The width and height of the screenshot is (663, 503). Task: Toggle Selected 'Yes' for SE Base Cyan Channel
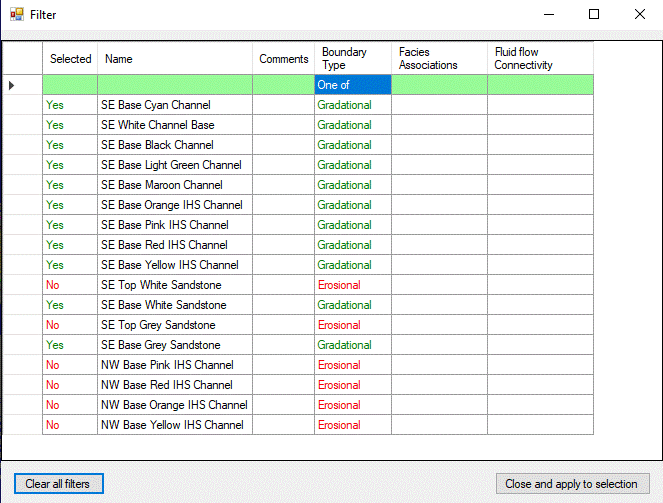click(55, 105)
